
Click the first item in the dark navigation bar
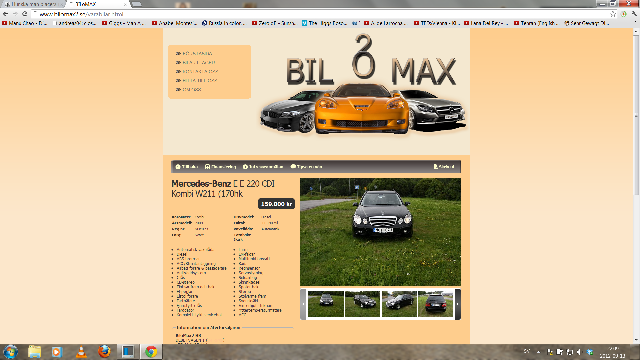(x=187, y=167)
